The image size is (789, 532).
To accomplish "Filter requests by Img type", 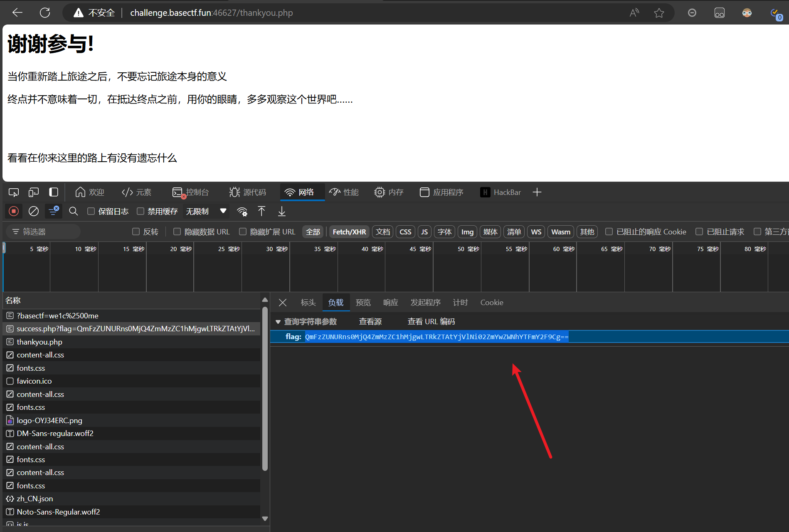I will click(x=467, y=232).
